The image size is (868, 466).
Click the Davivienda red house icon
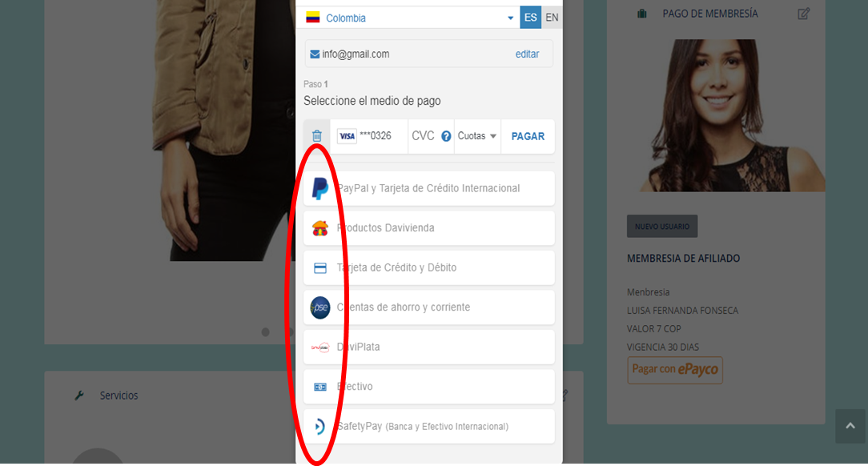320,228
